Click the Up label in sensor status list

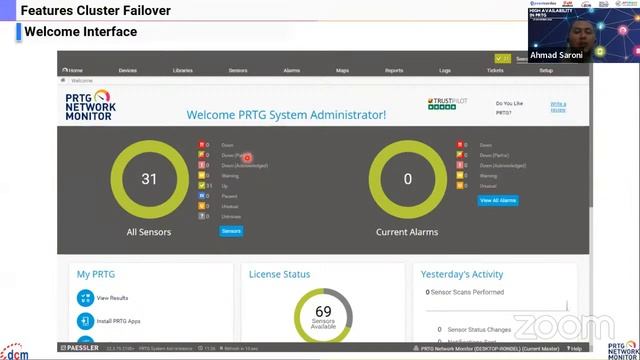coord(224,186)
